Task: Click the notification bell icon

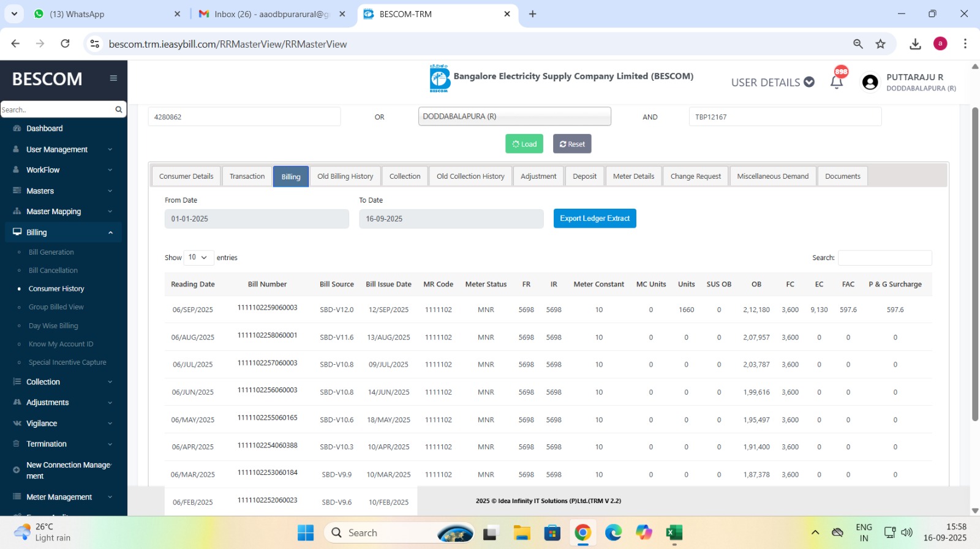Action: tap(837, 82)
